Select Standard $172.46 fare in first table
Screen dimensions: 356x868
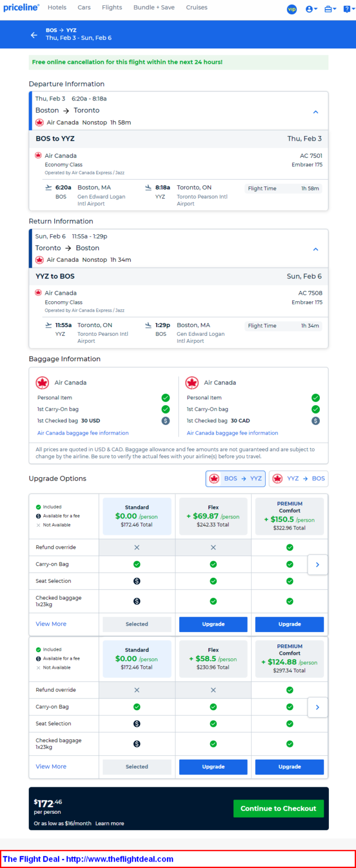(x=137, y=516)
